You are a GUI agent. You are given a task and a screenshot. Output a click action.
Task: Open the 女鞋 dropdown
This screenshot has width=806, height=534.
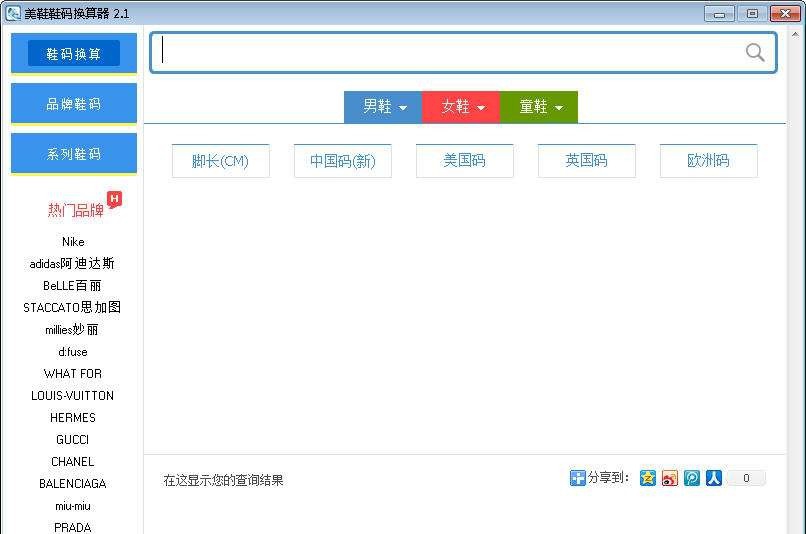coord(461,107)
